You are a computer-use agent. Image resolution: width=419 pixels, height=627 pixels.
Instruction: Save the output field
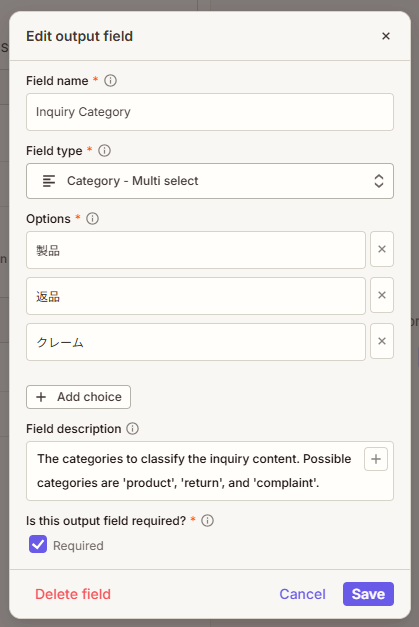(x=368, y=594)
